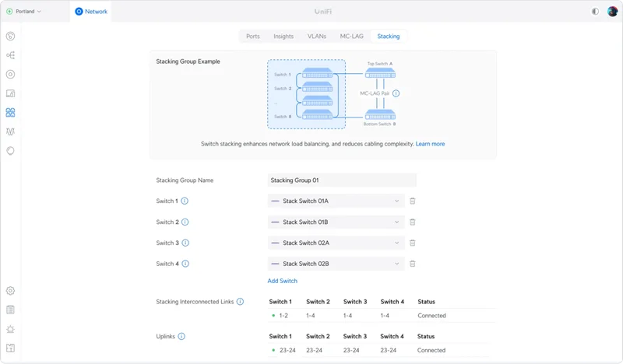The height and width of the screenshot is (364, 623).
Task: Open the Dashboard icon in the sidebar
Action: [x=11, y=36]
